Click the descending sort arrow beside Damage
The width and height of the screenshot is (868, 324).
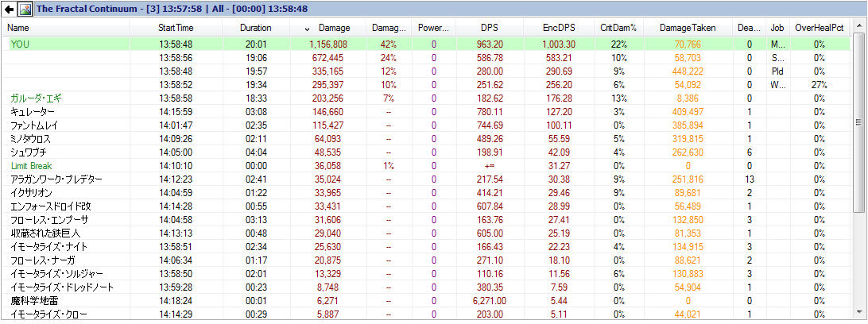click(x=308, y=29)
